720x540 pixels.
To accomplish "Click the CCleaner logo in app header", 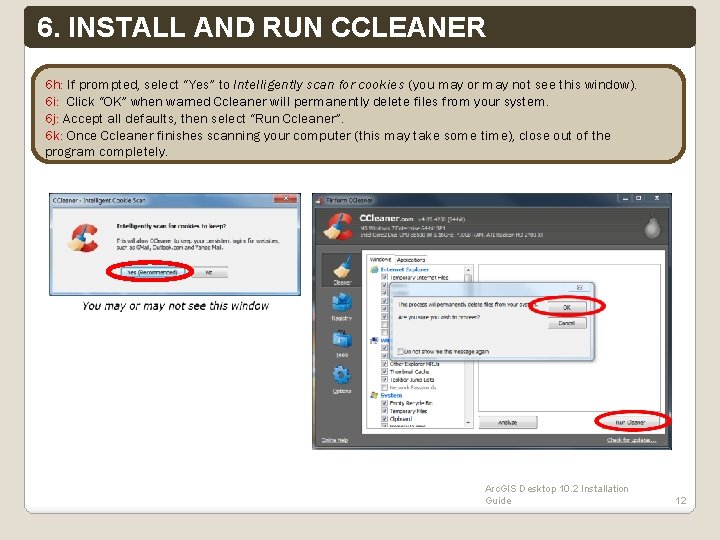I will (x=339, y=226).
